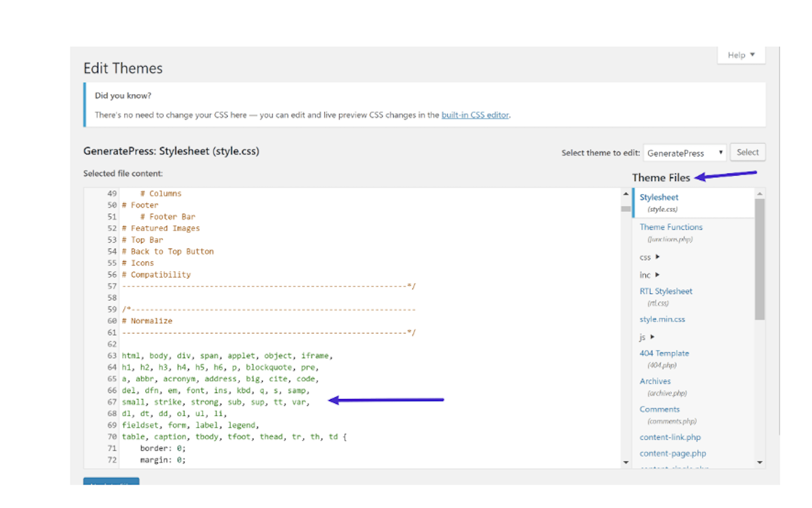The image size is (812, 508).
Task: Click code line 54 '# Back to Top Button'
Action: tap(168, 251)
